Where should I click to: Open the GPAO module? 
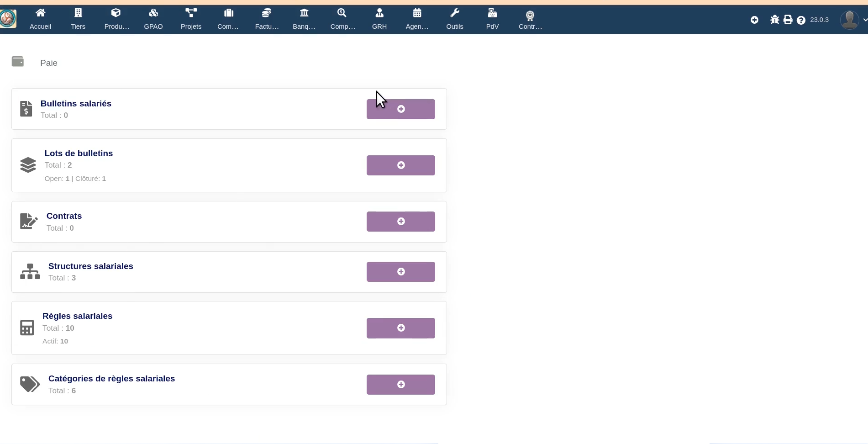pyautogui.click(x=153, y=19)
